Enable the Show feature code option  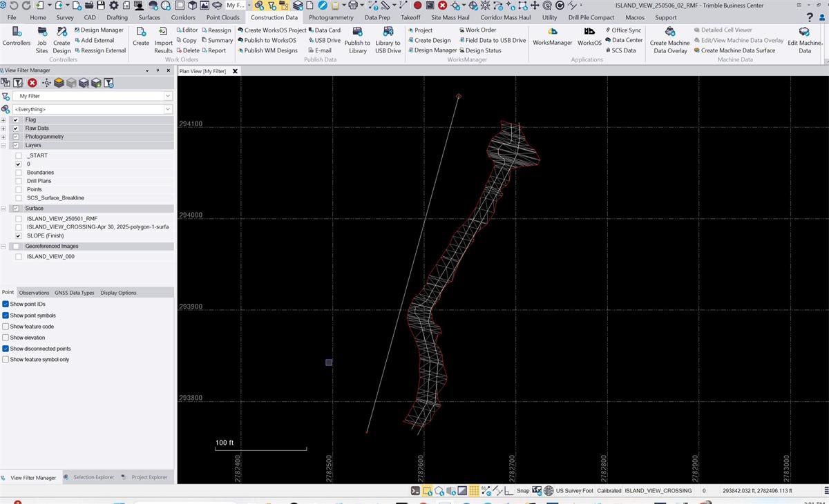(x=6, y=326)
